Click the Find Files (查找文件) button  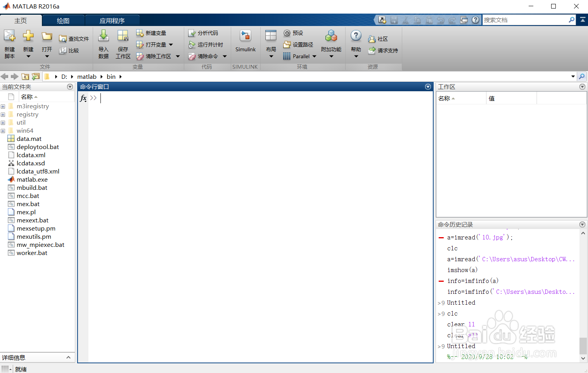tap(74, 39)
